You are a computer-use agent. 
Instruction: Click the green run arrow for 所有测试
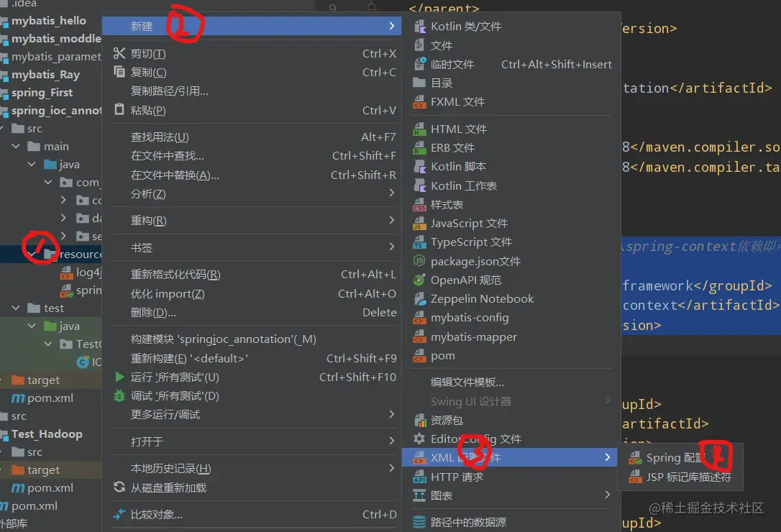pos(119,377)
